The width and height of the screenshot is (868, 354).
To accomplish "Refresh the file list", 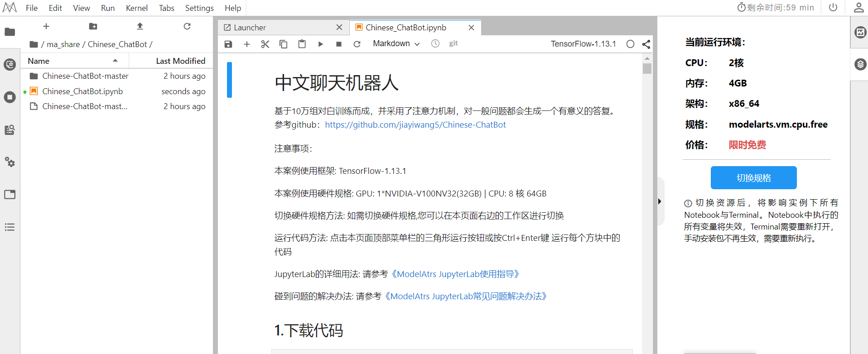I will click(187, 26).
